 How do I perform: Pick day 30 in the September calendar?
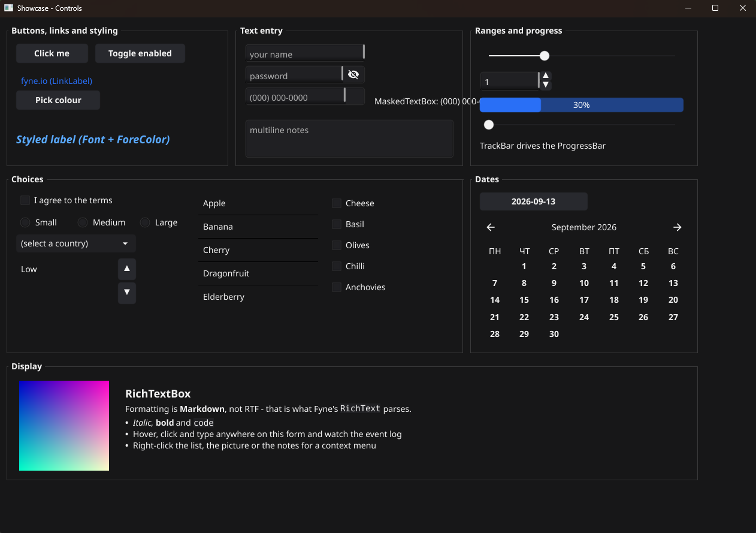554,334
